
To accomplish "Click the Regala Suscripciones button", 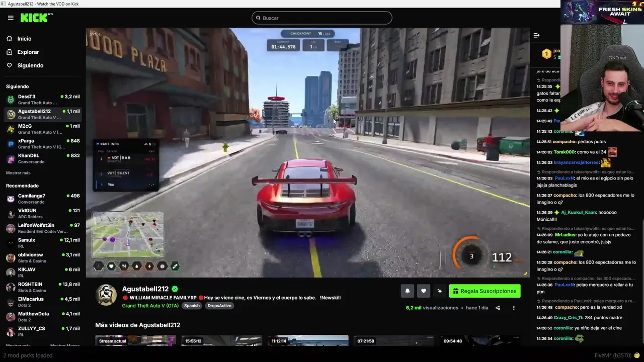I will (485, 291).
